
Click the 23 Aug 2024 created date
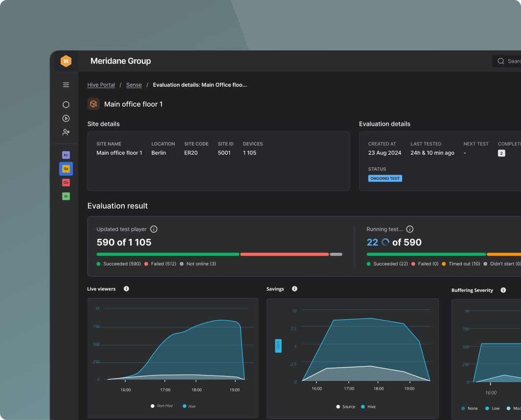pyautogui.click(x=385, y=153)
